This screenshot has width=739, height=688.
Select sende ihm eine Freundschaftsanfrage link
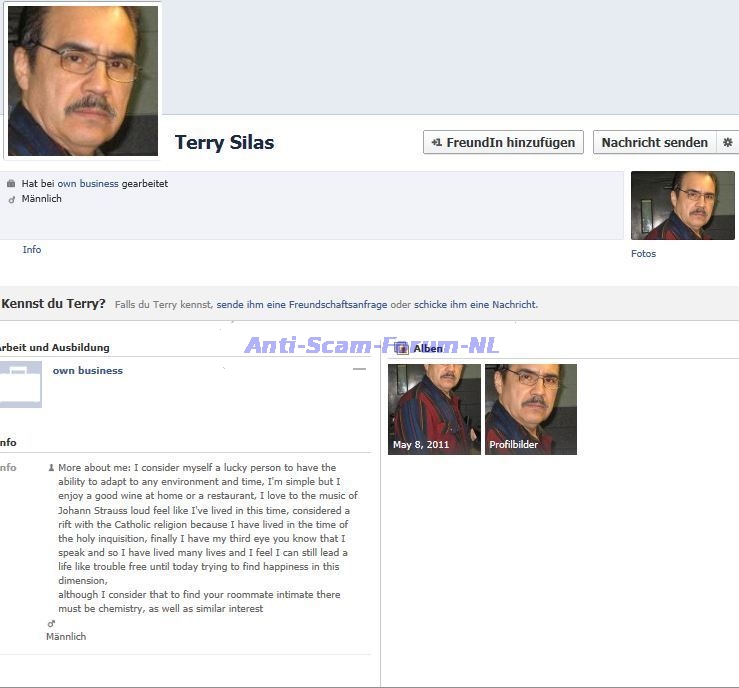click(x=301, y=305)
